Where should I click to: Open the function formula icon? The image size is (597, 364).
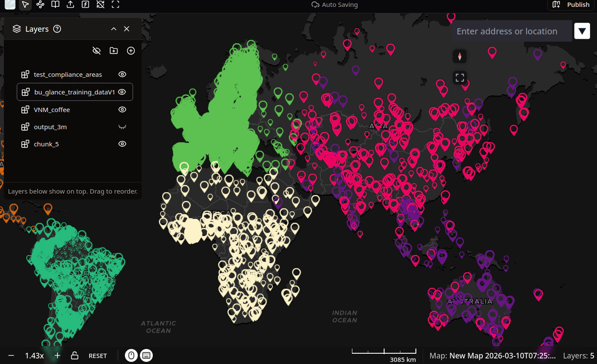pyautogui.click(x=85, y=5)
